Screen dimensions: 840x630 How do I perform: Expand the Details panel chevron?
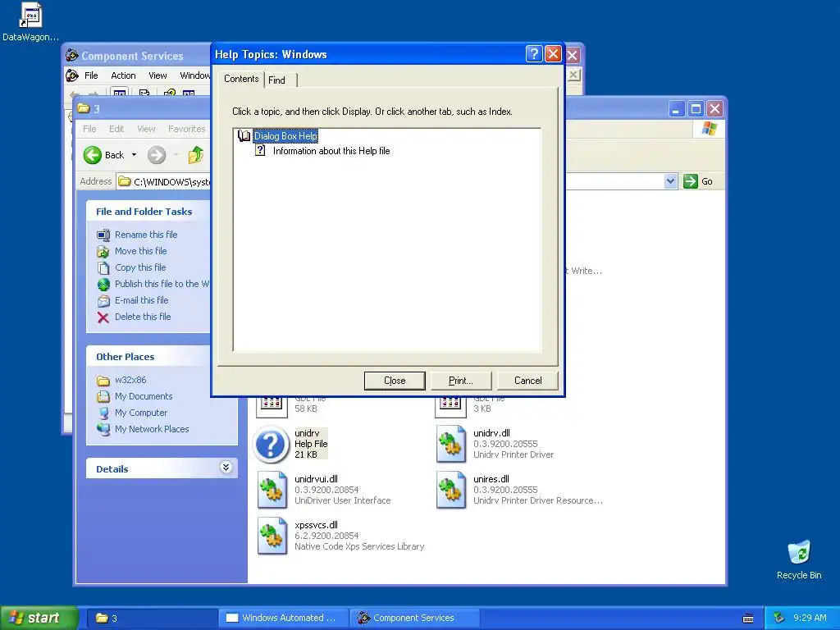[226, 468]
